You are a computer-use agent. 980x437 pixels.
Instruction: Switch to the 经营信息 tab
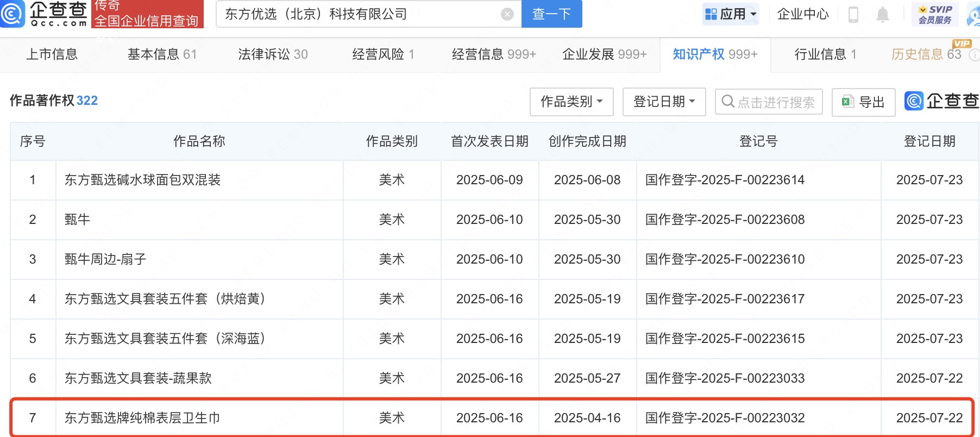493,54
